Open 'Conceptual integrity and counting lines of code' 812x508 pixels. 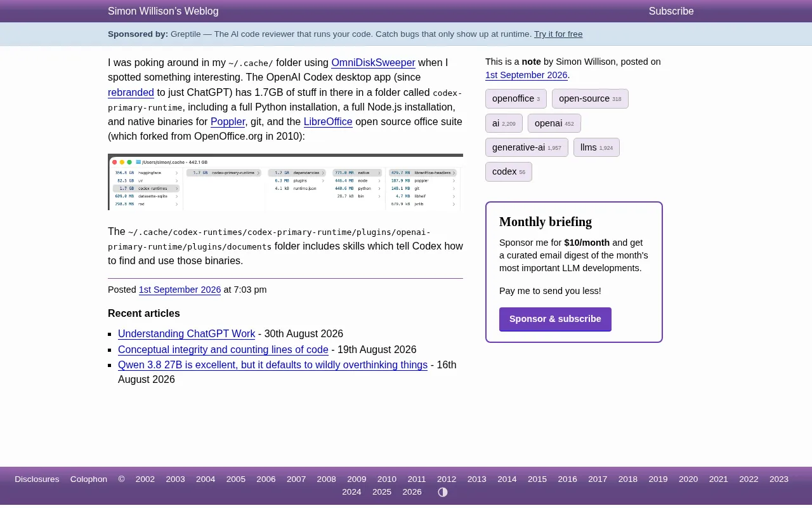point(223,350)
